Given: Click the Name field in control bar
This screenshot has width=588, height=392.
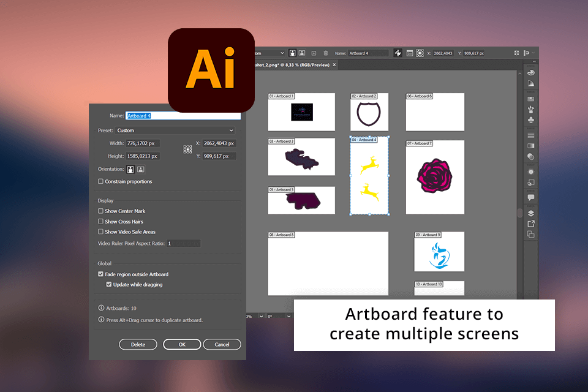Looking at the screenshot, I should coord(368,53).
